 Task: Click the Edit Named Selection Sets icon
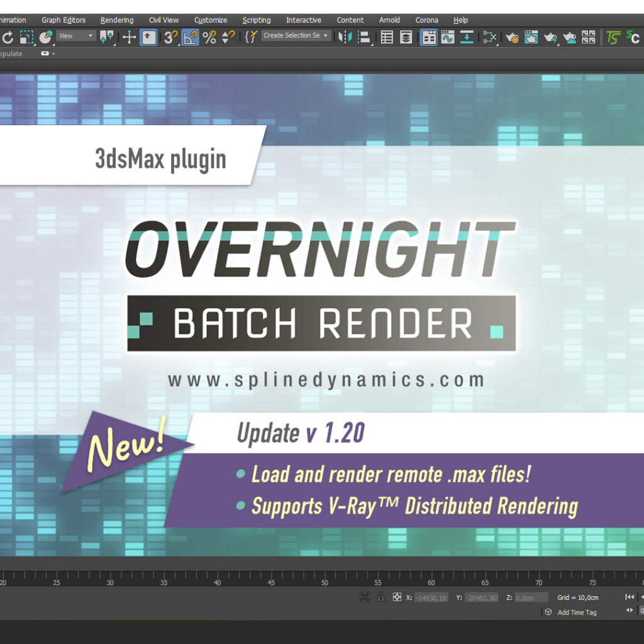pyautogui.click(x=251, y=37)
